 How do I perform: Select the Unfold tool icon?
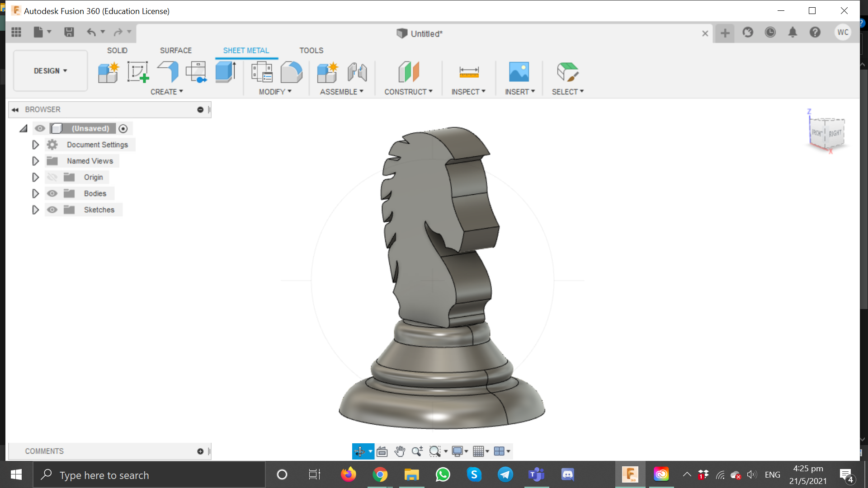(x=196, y=72)
